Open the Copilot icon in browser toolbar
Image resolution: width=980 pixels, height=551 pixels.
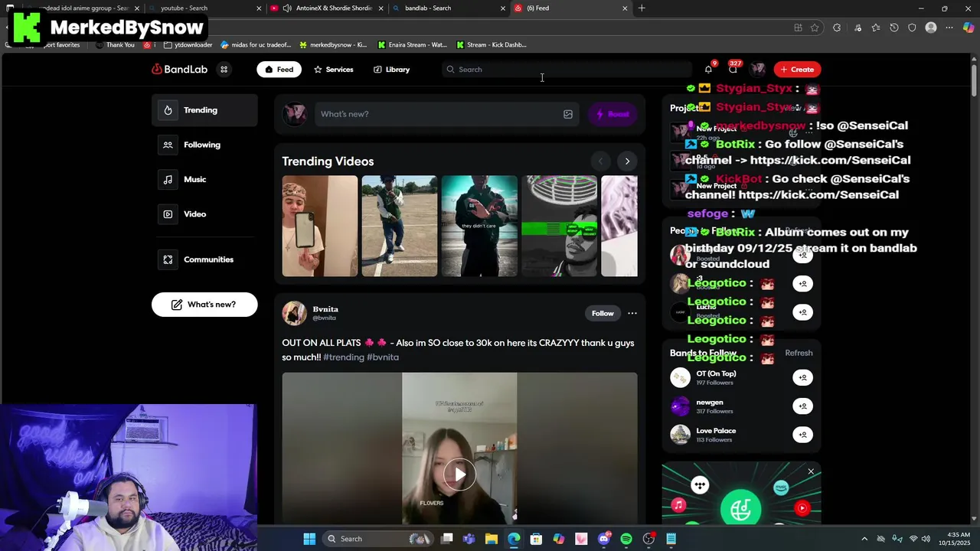click(969, 28)
